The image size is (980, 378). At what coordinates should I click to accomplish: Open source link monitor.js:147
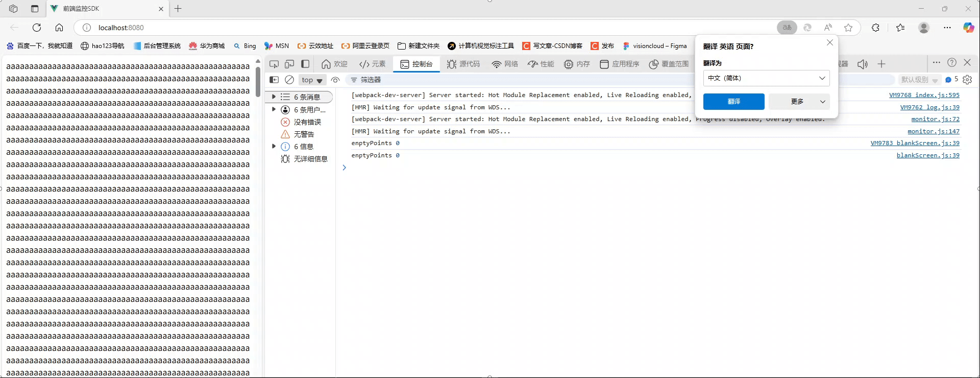(x=933, y=131)
